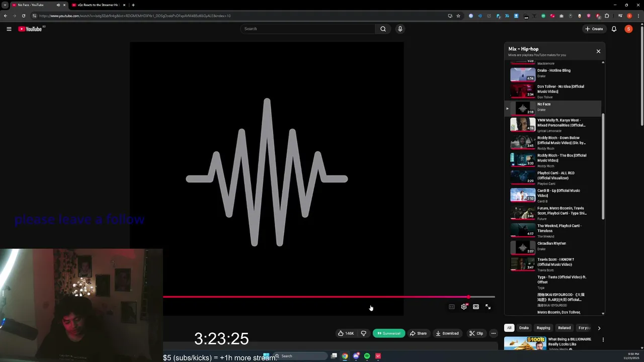Play Circadian Rhythm by Drake
The width and height of the screenshot is (644, 362).
click(555, 247)
